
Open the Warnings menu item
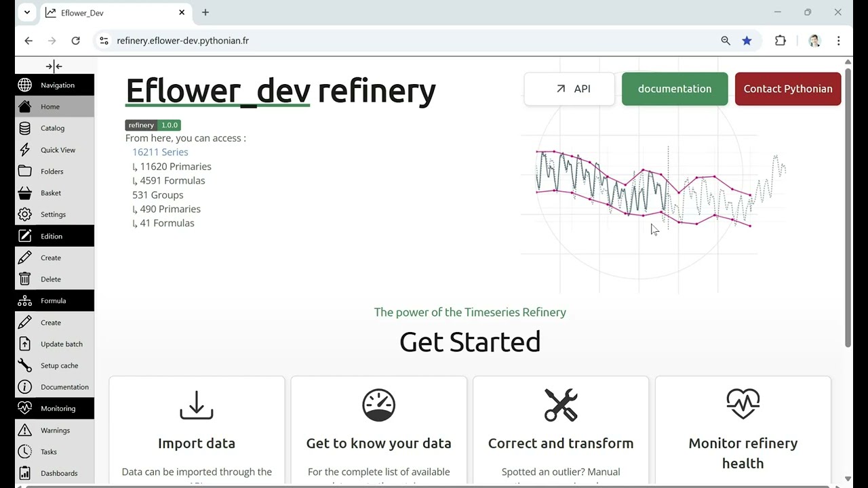(56, 430)
